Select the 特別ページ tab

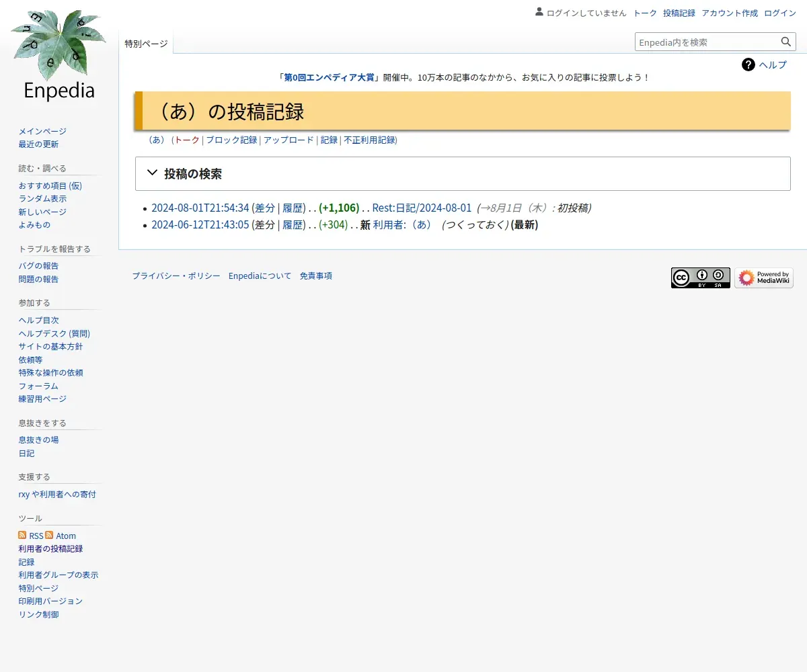point(146,43)
